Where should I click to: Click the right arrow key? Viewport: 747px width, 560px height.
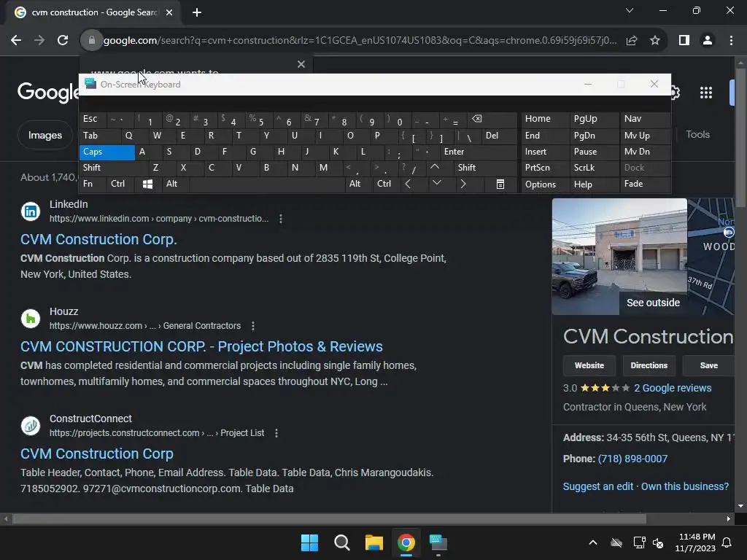click(x=462, y=184)
